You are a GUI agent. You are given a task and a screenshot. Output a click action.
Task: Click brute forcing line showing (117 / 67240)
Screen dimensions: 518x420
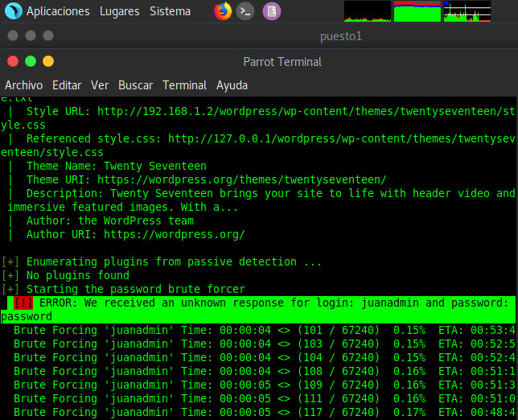[265, 412]
